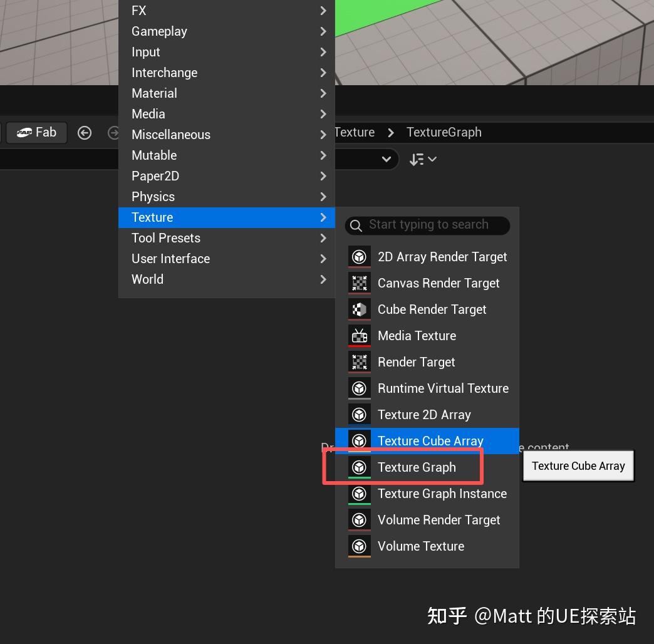Viewport: 654px width, 644px height.
Task: Click the back navigation arrow
Action: (85, 132)
